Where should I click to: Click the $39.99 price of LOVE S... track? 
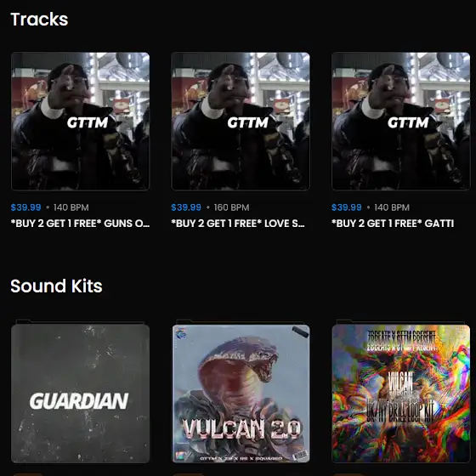pos(186,207)
